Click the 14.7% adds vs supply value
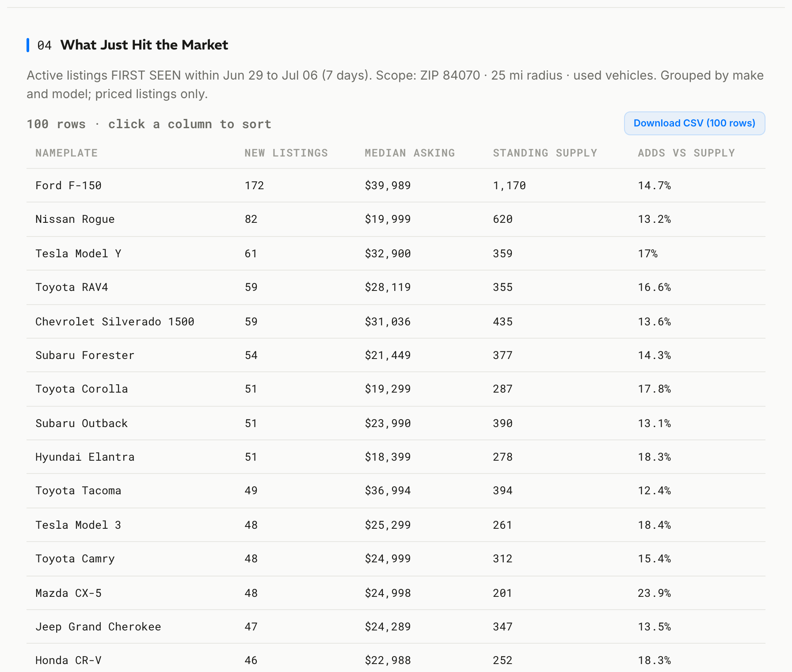This screenshot has width=792, height=672. [x=654, y=185]
